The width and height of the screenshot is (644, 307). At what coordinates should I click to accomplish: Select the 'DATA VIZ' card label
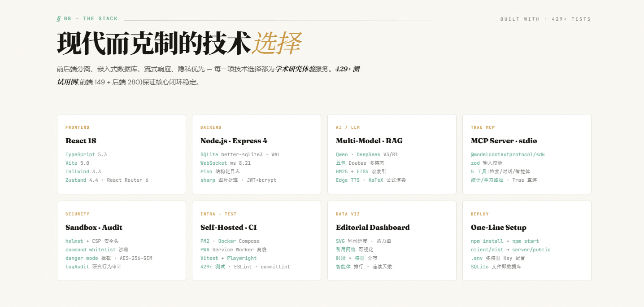click(348, 214)
